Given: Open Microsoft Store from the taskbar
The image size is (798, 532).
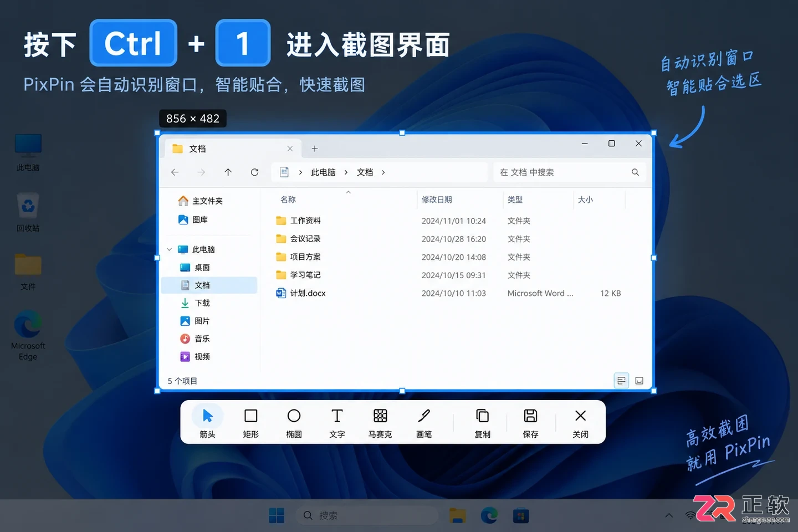Looking at the screenshot, I should point(520,515).
